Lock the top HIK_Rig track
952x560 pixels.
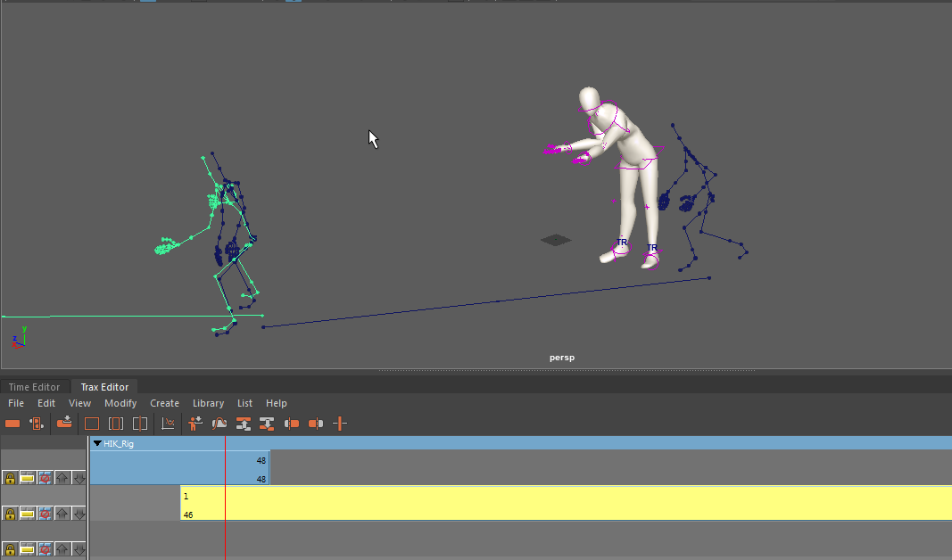pyautogui.click(x=10, y=478)
